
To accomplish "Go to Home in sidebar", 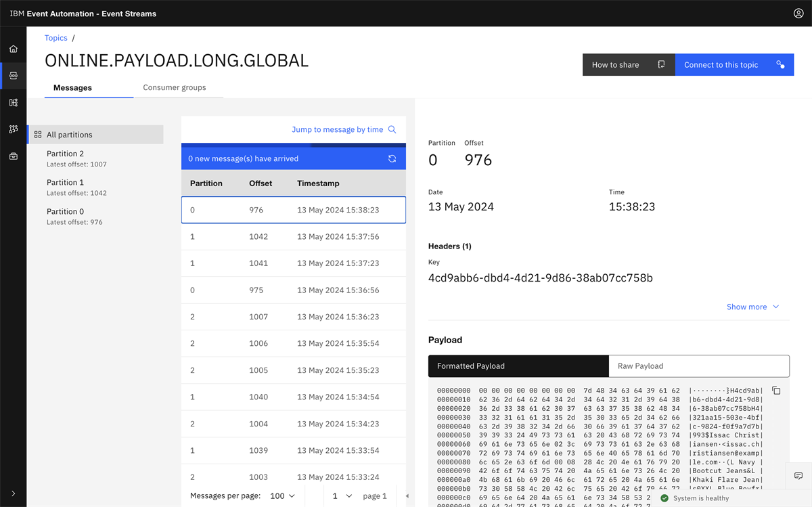I will 14,49.
